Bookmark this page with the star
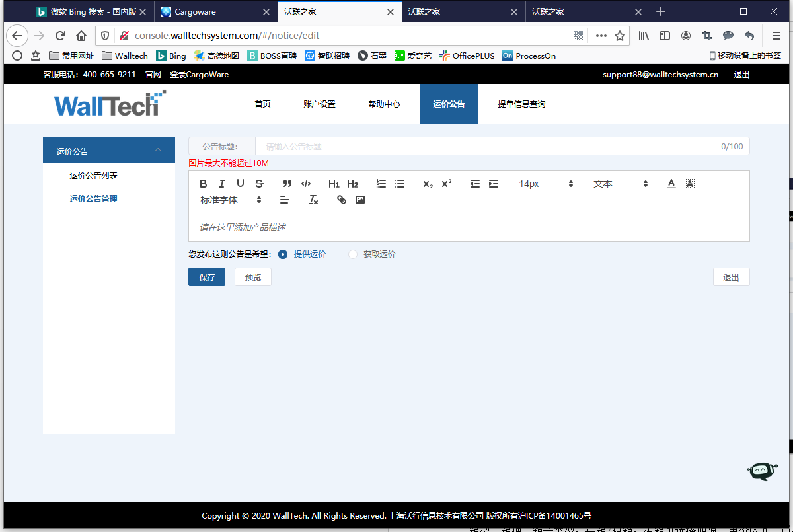This screenshot has width=793, height=532. pos(620,36)
